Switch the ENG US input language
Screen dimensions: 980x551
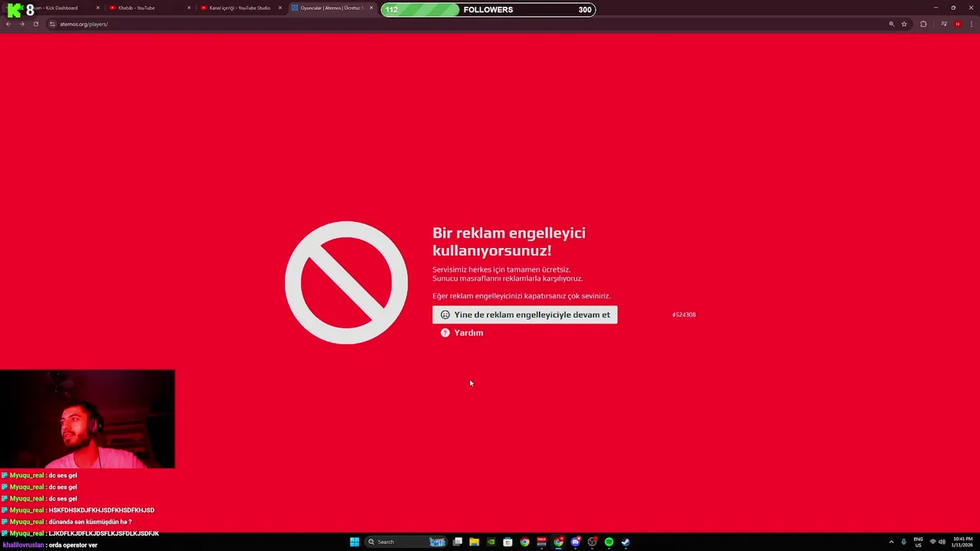pyautogui.click(x=918, y=542)
